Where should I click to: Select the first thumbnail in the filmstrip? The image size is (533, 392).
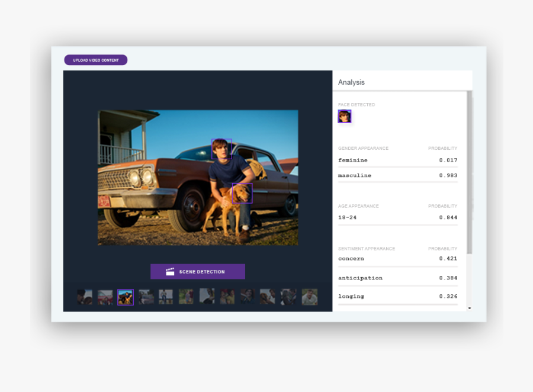pos(85,297)
